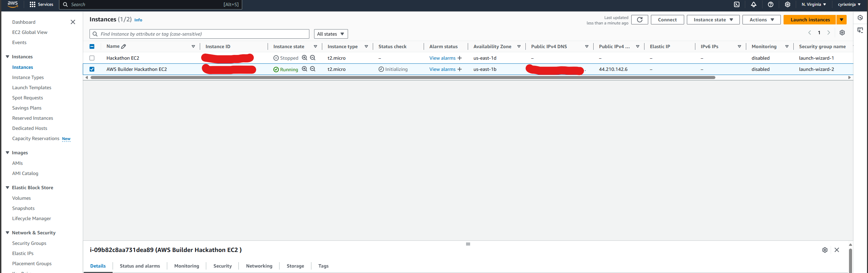Deselect AWS Builder Hackathon EC2 checkbox
This screenshot has height=273, width=868.
tap(92, 69)
